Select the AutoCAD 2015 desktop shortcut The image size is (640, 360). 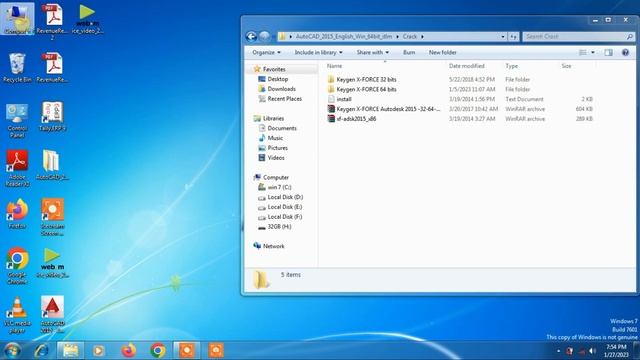(x=52, y=315)
